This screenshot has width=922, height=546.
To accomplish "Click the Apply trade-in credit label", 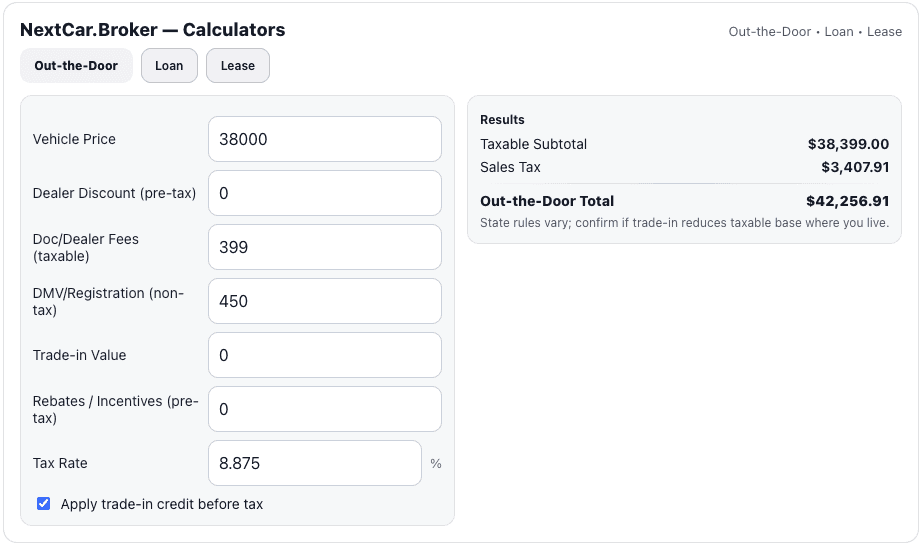I will [x=162, y=504].
